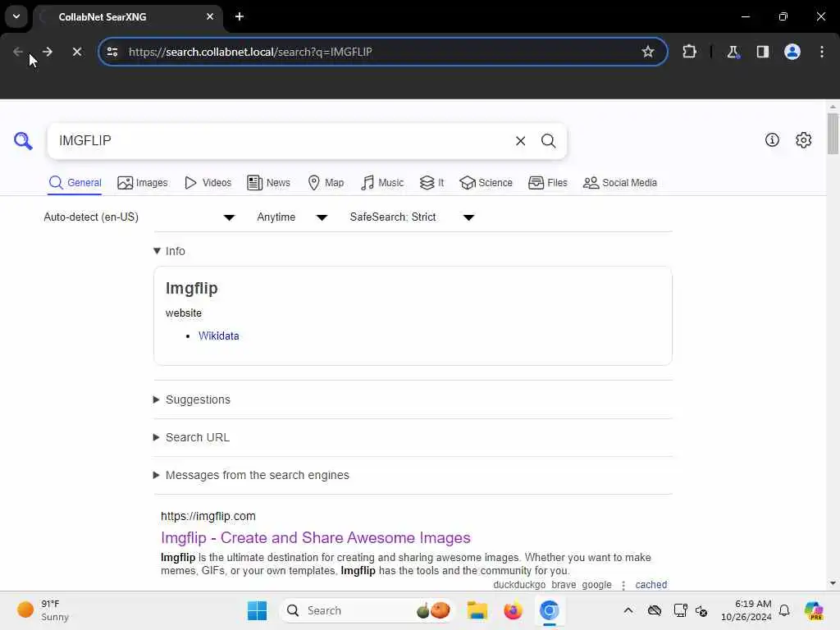Open the Wikidata link
Screen dimensions: 840x630
[218, 336]
